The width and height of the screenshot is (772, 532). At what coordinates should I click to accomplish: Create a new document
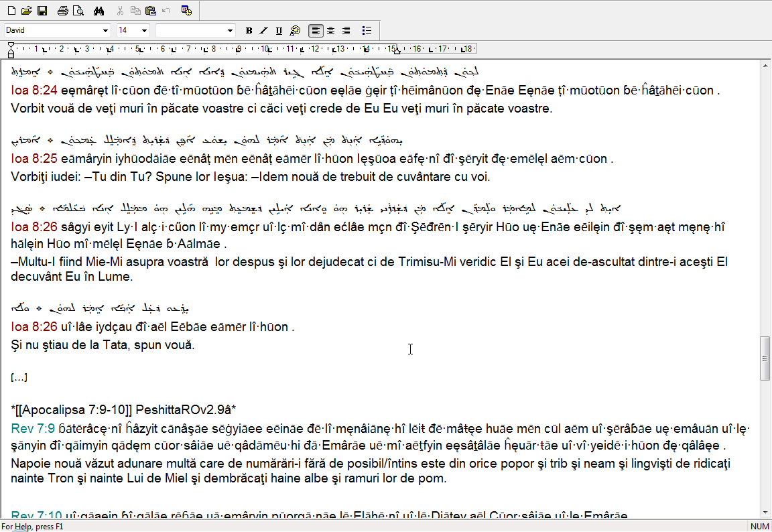[x=11, y=11]
